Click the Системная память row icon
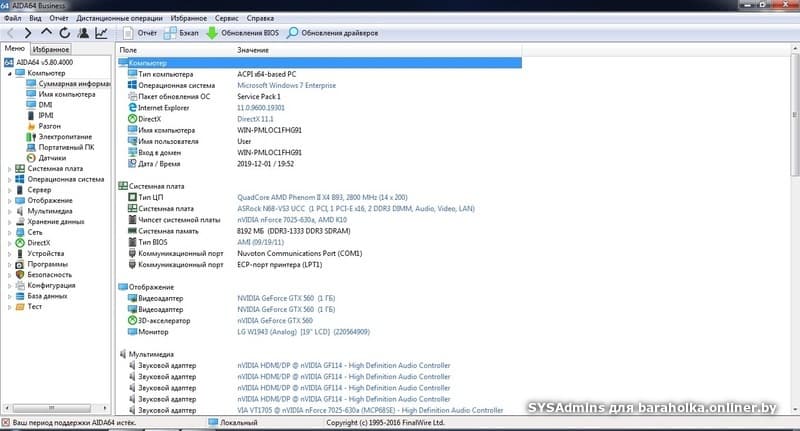The image size is (800, 431). tap(132, 231)
